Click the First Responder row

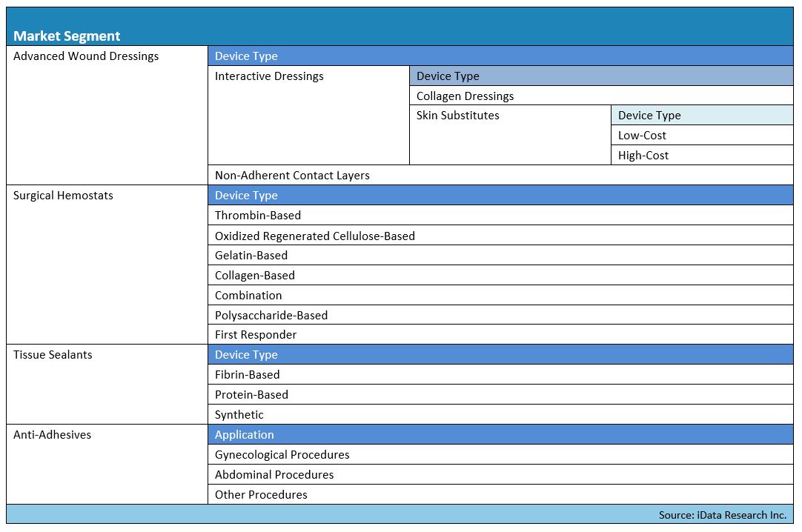(501, 335)
